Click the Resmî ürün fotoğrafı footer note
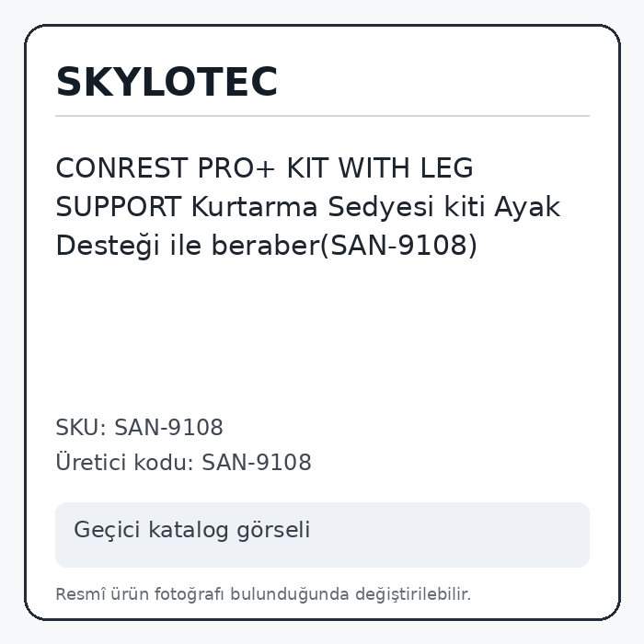 coord(263,594)
